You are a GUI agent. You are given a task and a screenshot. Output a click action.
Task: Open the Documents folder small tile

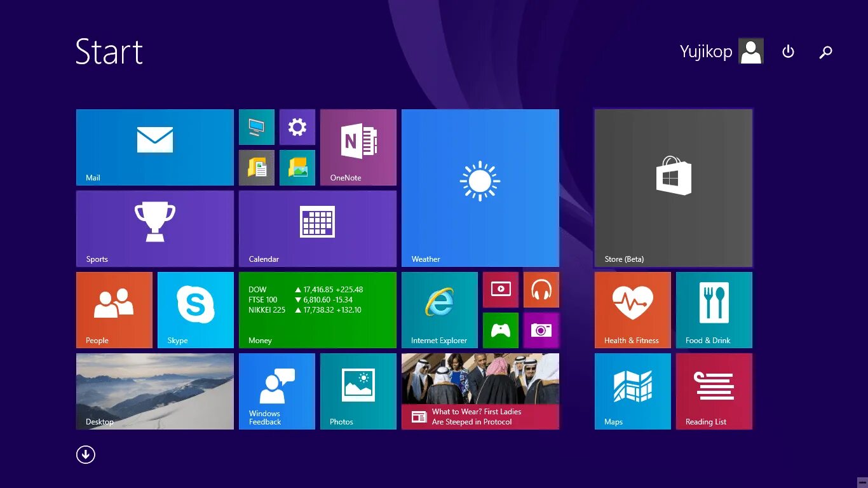pos(257,168)
